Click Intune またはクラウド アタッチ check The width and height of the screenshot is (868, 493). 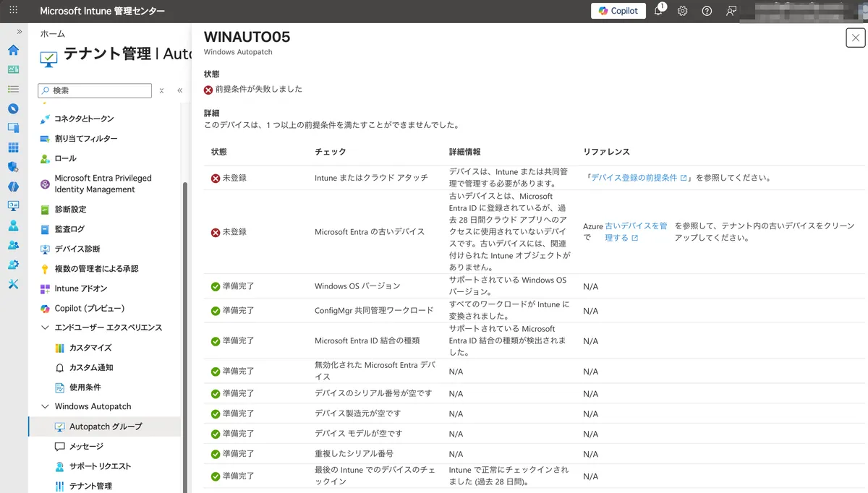point(371,178)
